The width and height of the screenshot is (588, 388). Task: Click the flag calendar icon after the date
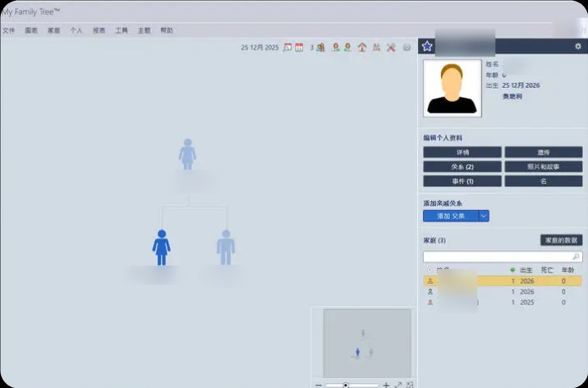pos(287,48)
